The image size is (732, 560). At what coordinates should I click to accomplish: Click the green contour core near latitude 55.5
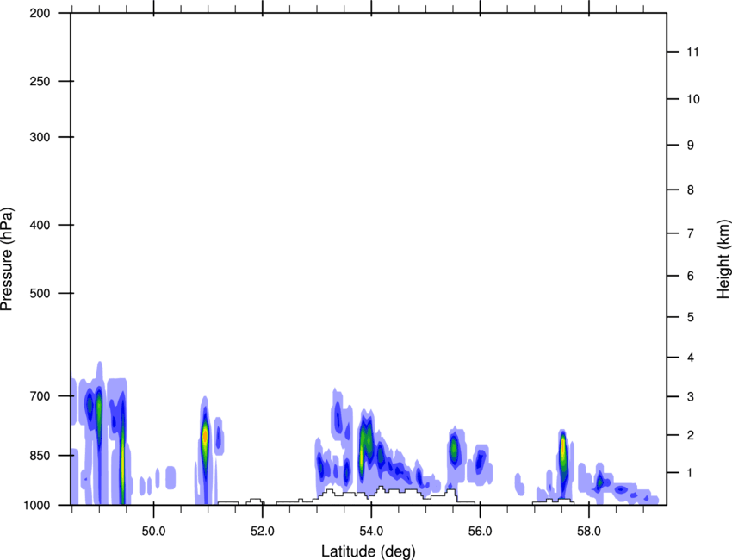[453, 448]
